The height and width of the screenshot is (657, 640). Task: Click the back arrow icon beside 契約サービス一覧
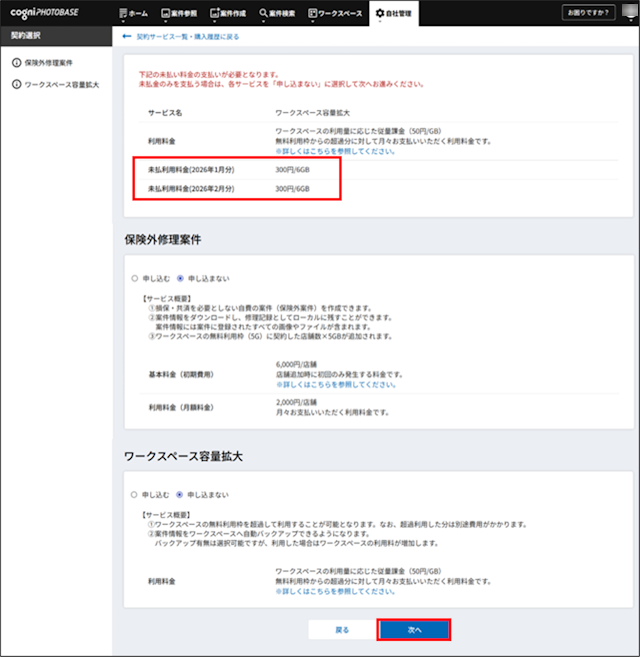tap(125, 36)
